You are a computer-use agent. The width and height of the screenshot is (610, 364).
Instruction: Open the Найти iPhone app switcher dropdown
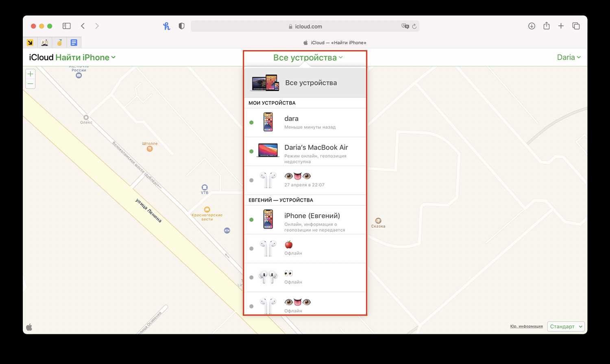pyautogui.click(x=85, y=57)
